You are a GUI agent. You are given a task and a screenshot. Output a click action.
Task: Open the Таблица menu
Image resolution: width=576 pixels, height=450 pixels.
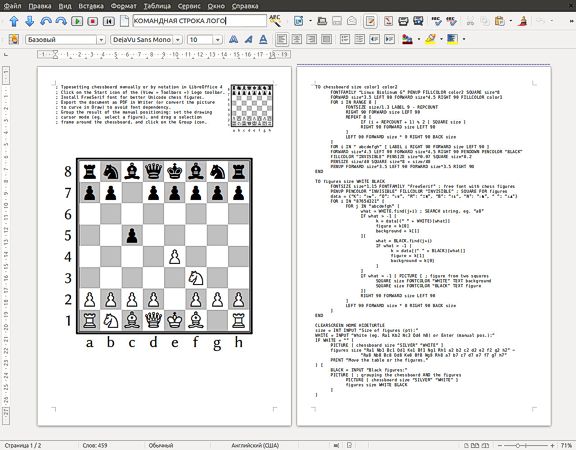(x=157, y=6)
